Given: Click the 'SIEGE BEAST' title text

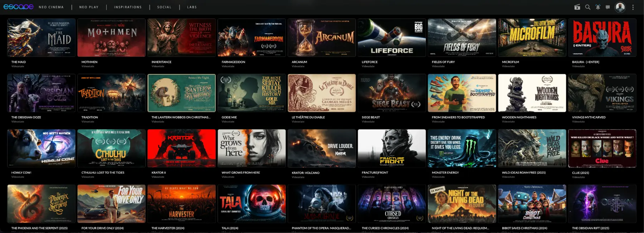Looking at the screenshot, I should click(371, 118).
